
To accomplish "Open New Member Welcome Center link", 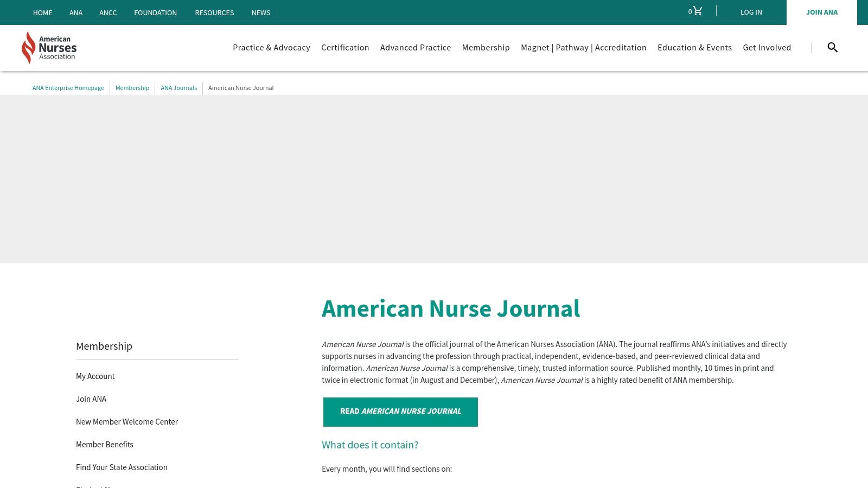I will point(127,422).
